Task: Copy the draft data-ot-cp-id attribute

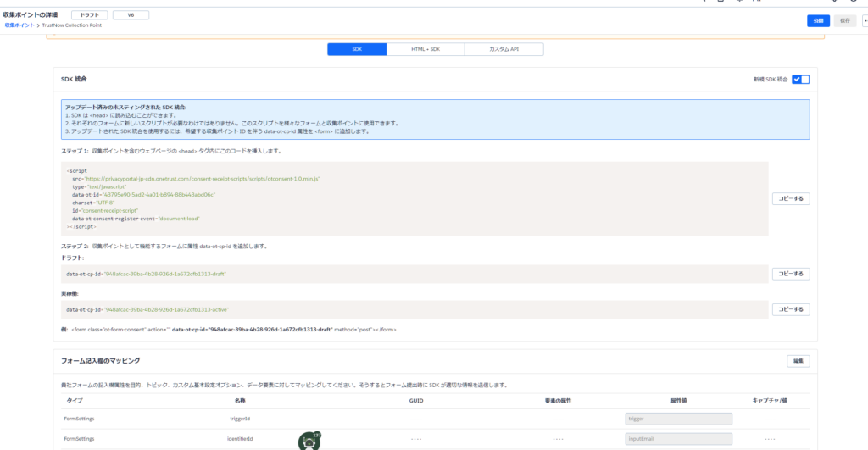Action: tap(791, 274)
